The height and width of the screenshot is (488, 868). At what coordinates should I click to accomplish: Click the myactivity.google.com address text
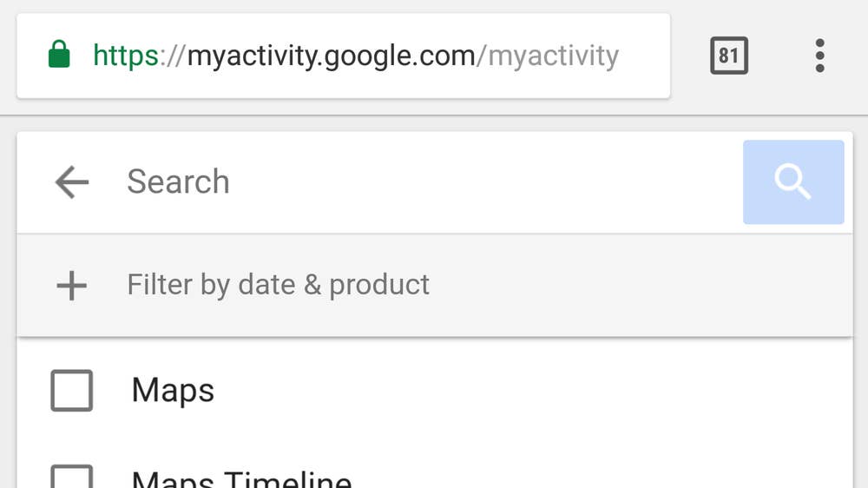[x=331, y=56]
